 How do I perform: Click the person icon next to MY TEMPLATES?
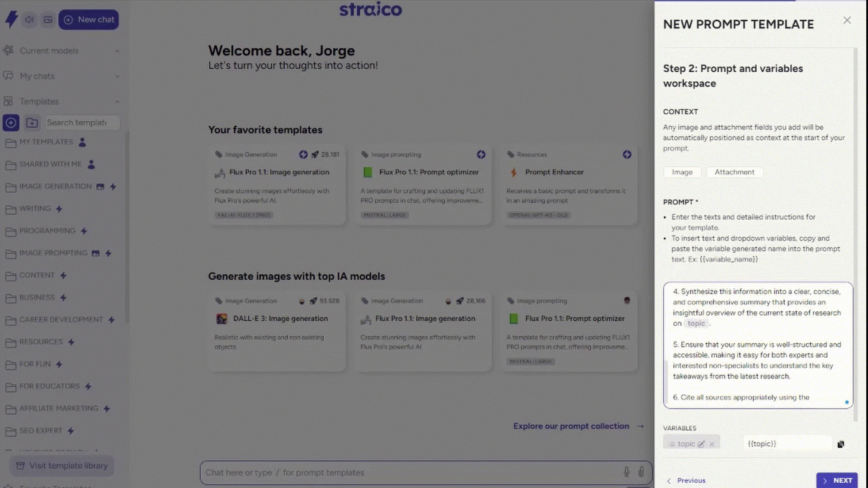(82, 142)
